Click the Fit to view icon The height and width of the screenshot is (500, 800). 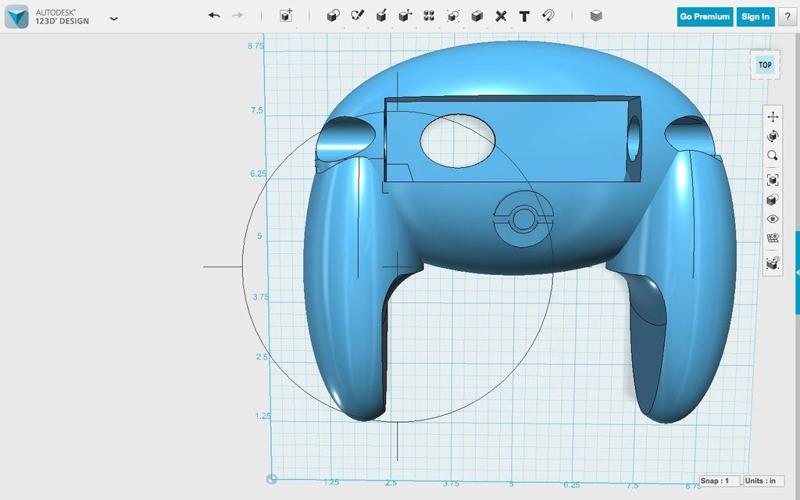click(772, 180)
